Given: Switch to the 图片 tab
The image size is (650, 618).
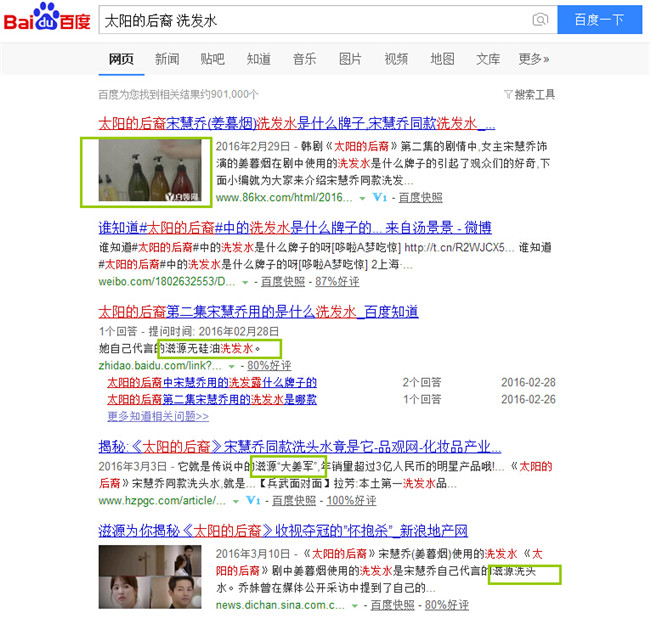Looking at the screenshot, I should click(350, 59).
